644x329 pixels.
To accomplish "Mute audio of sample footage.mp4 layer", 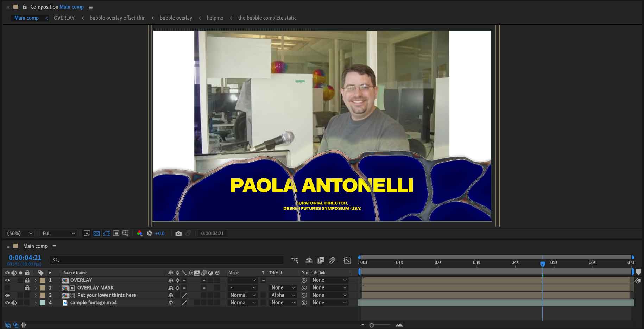I will [14, 303].
